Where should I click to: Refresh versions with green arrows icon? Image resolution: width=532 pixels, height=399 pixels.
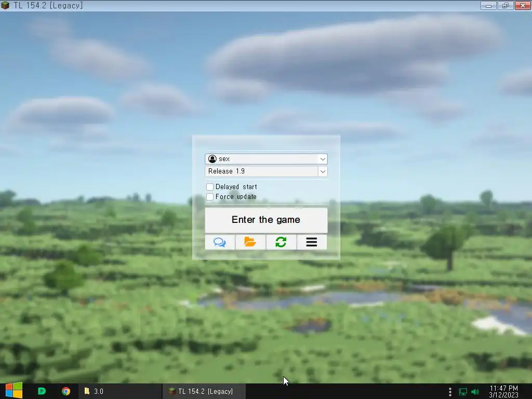(281, 242)
